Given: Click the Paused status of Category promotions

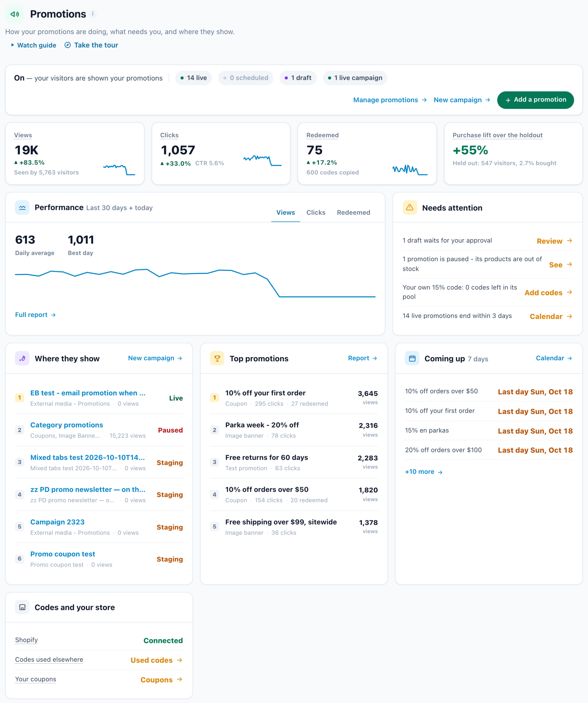Looking at the screenshot, I should [x=170, y=430].
